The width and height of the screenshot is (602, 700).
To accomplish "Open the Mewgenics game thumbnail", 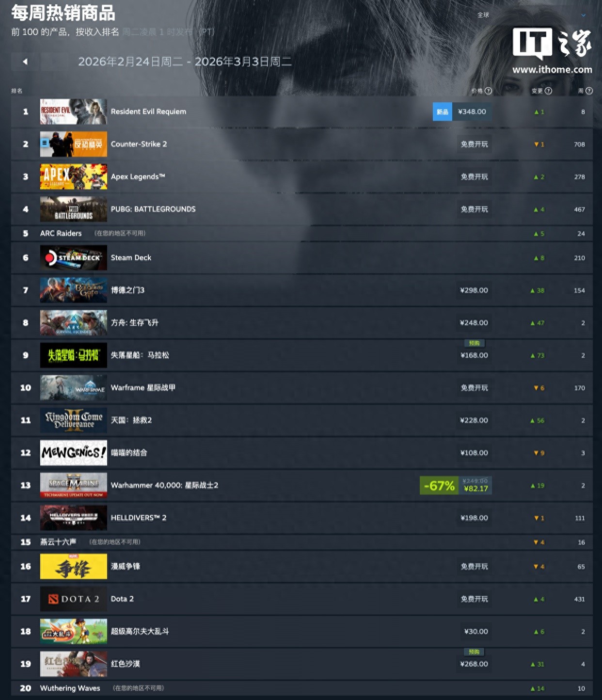I will point(74,453).
